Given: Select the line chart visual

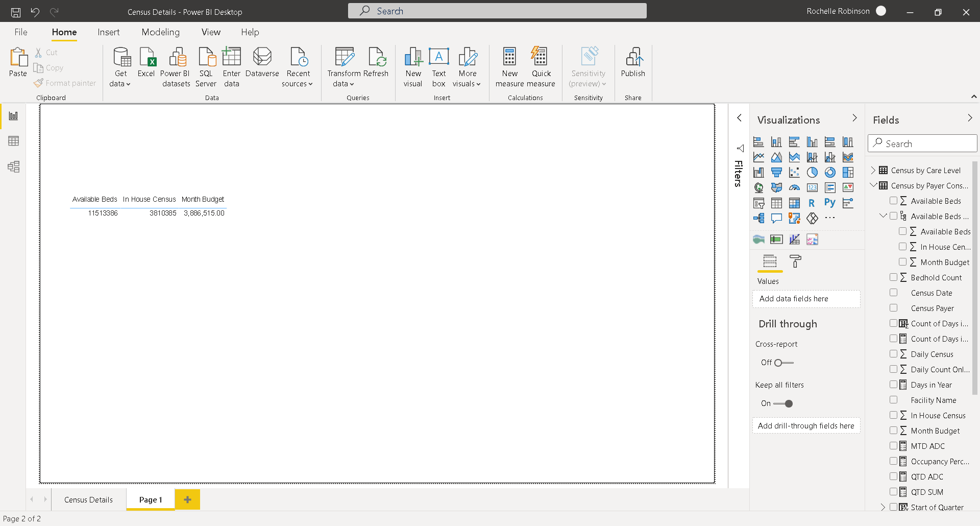Looking at the screenshot, I should pos(758,157).
